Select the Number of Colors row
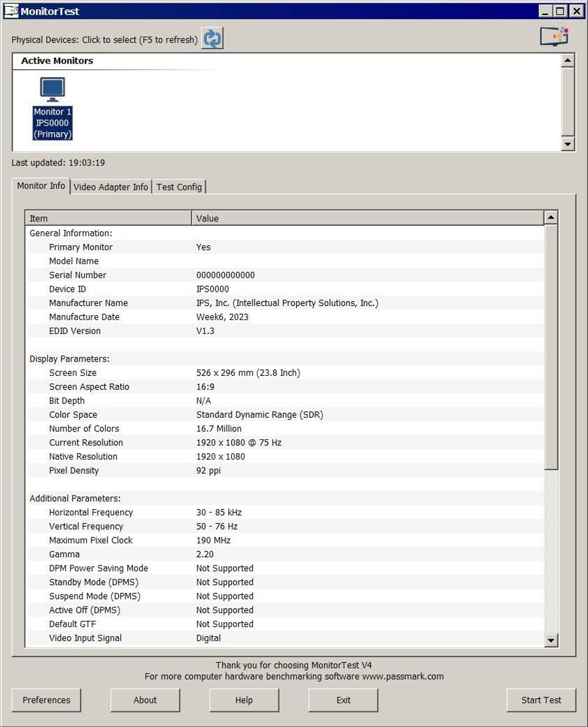 click(x=286, y=428)
